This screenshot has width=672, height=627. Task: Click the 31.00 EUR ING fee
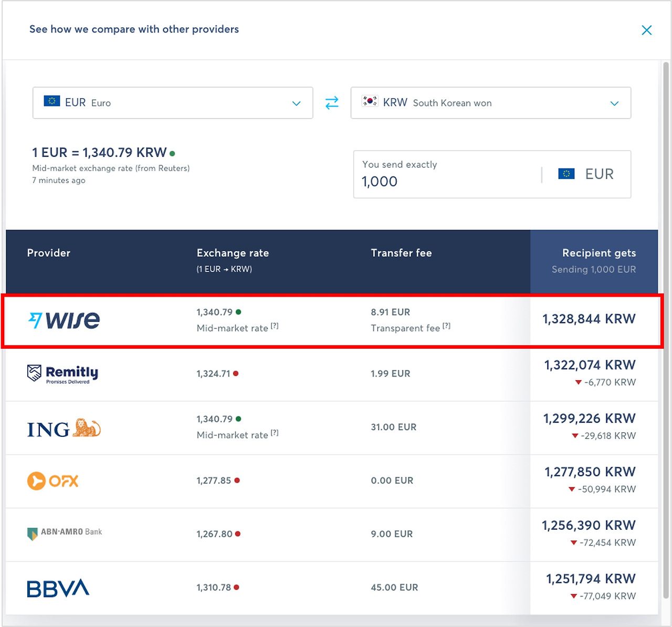(393, 427)
